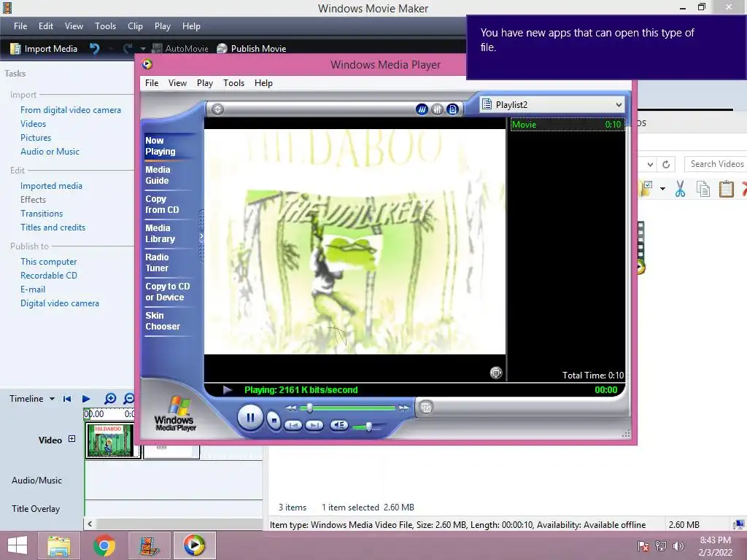Click the Rewind Timeline button
Screen dimensions: 747x560
click(x=67, y=399)
